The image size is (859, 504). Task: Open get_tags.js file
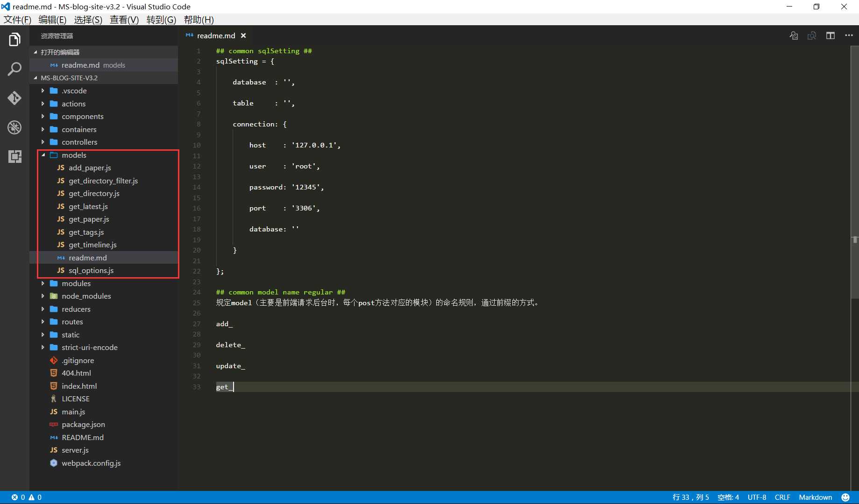point(86,232)
